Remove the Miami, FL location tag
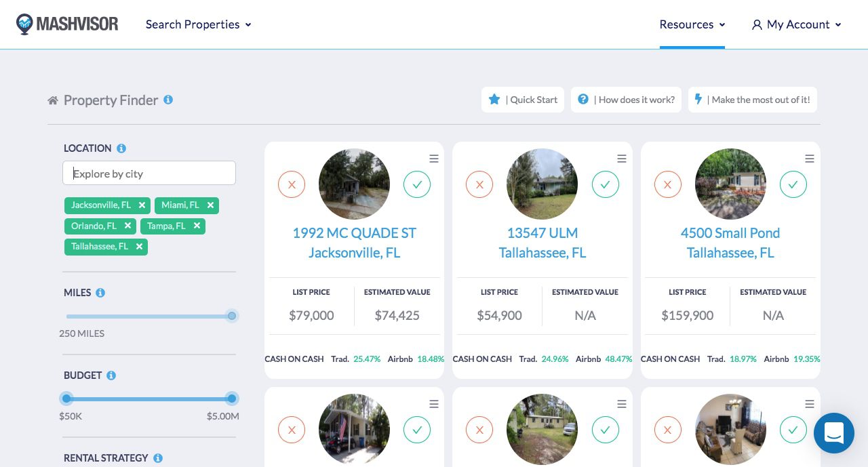 coord(210,205)
